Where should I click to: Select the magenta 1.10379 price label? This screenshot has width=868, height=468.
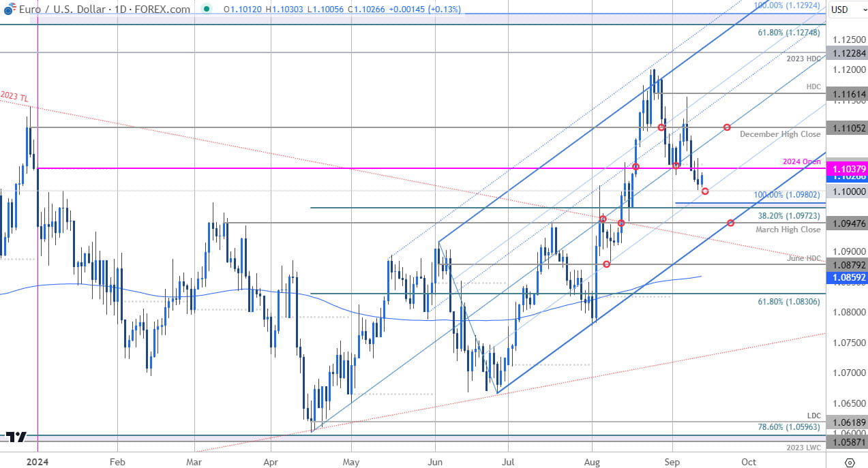point(846,168)
